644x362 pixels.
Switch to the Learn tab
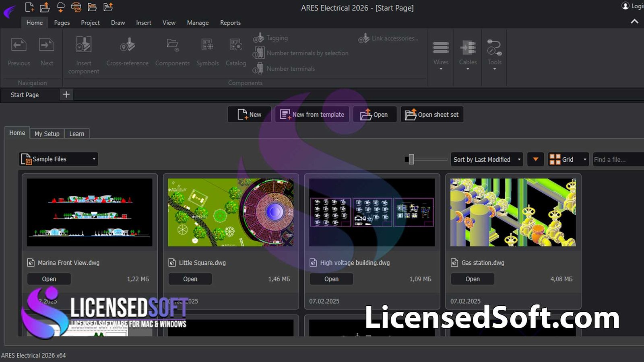coord(76,134)
